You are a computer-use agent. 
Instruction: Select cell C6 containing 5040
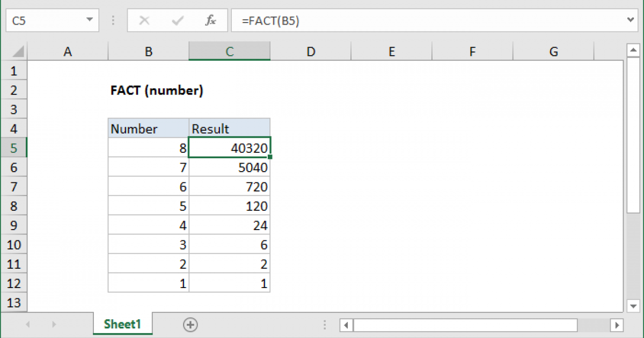[x=229, y=167]
